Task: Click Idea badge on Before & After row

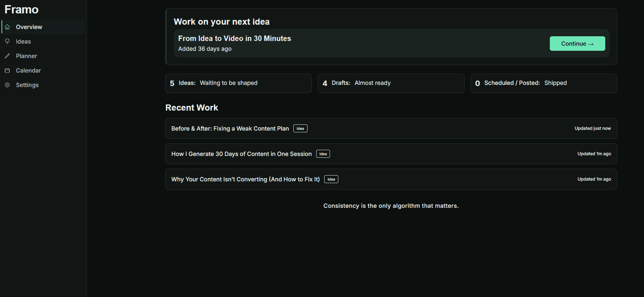Action: (x=300, y=129)
